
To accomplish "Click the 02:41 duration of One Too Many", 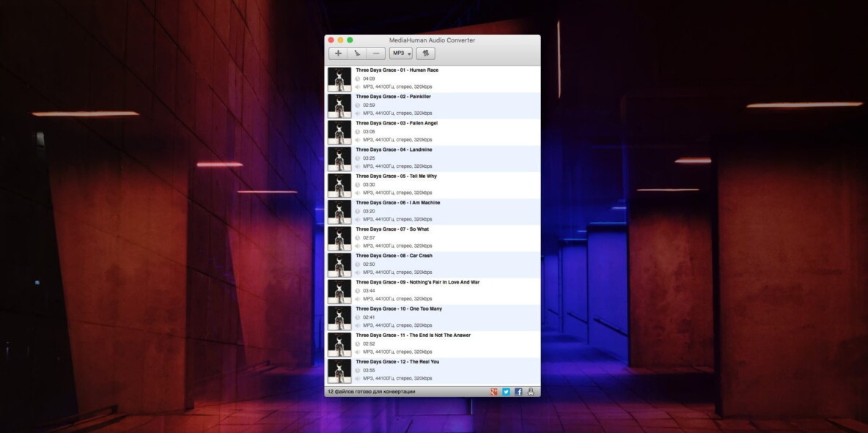I will click(369, 318).
